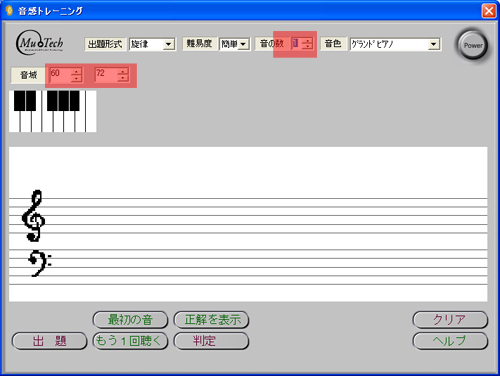Click the 最初の音 button
The height and width of the screenshot is (376, 500).
pos(130,320)
